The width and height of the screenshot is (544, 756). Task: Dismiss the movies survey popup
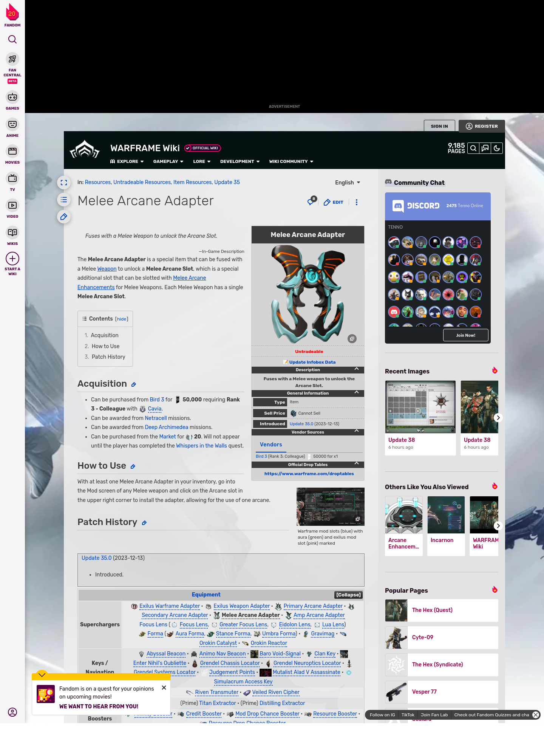(x=164, y=688)
